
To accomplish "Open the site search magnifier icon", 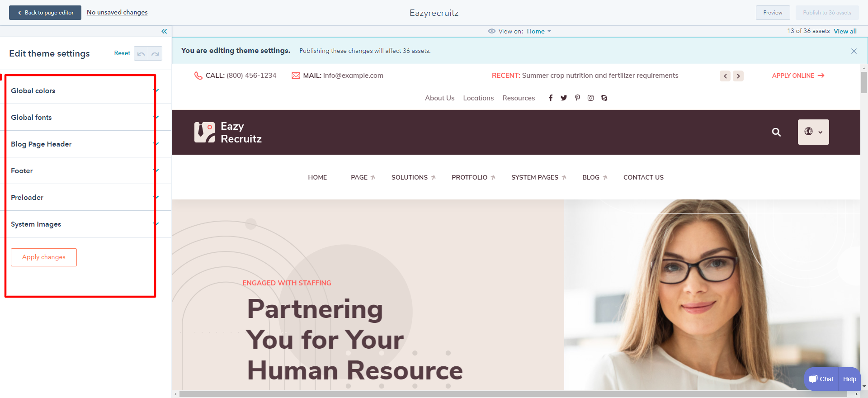I will tap(776, 132).
